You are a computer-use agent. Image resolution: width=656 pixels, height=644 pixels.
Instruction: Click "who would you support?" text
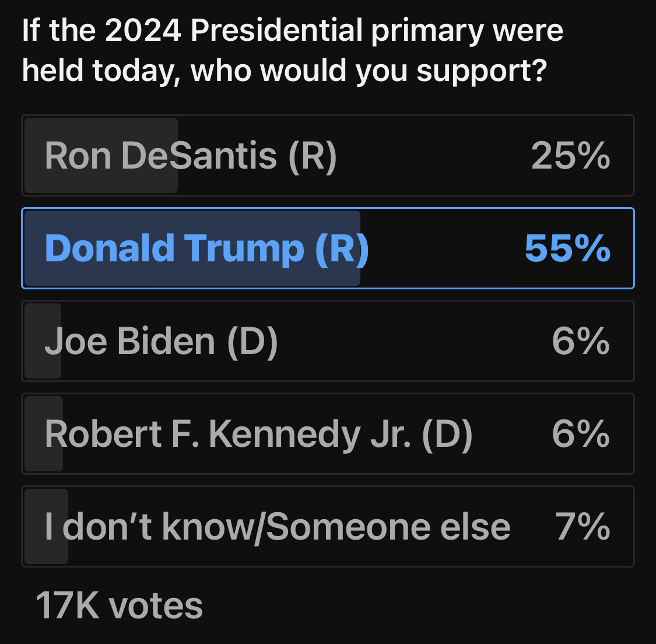369,71
